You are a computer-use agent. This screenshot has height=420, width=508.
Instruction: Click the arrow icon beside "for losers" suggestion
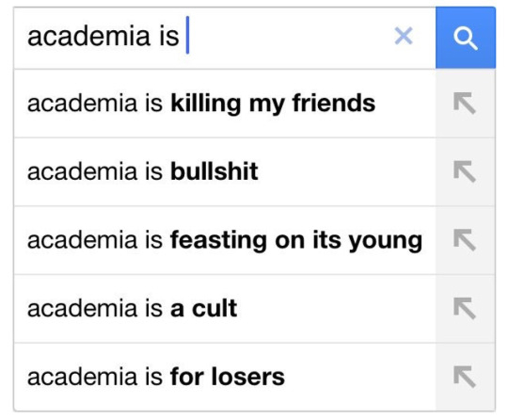pyautogui.click(x=465, y=377)
